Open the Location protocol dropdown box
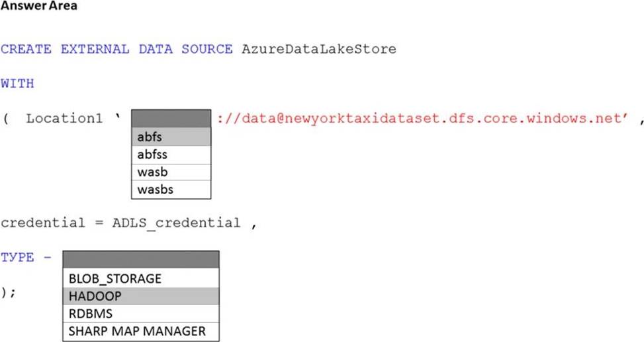The width and height of the screenshot is (644, 342). pyautogui.click(x=171, y=119)
